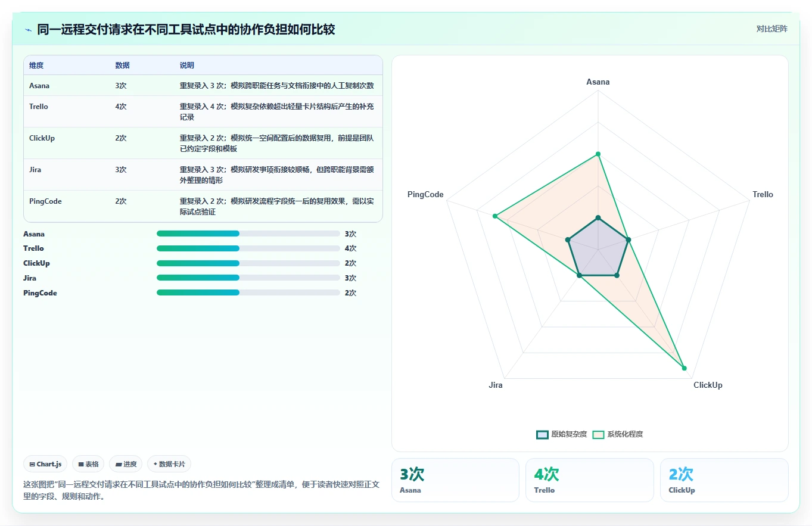
Task: Click the ClickUp cell in the table
Action: tap(42, 138)
